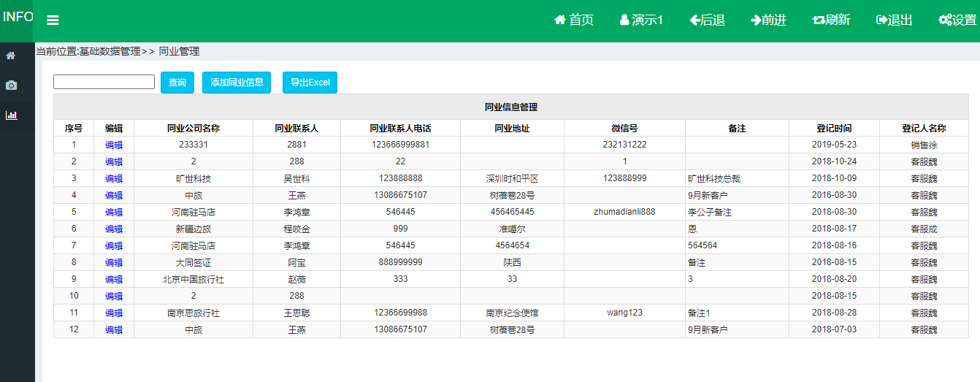
Task: Focus the search text field
Action: [104, 82]
